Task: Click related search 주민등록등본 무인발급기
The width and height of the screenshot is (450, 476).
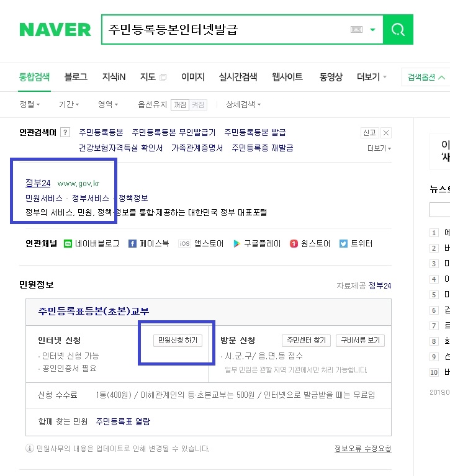Action: coord(174,132)
